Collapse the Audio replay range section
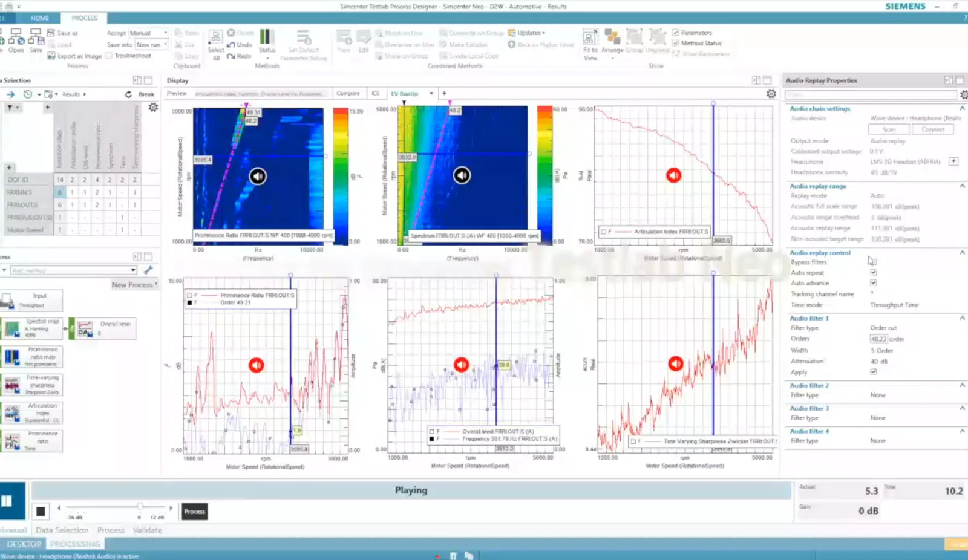This screenshot has height=560, width=968. 962,186
